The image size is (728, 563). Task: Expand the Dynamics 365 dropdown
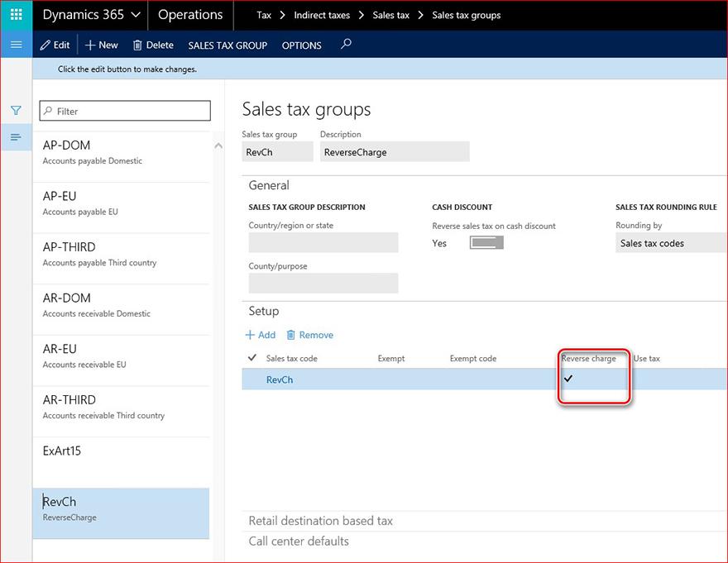click(x=92, y=15)
